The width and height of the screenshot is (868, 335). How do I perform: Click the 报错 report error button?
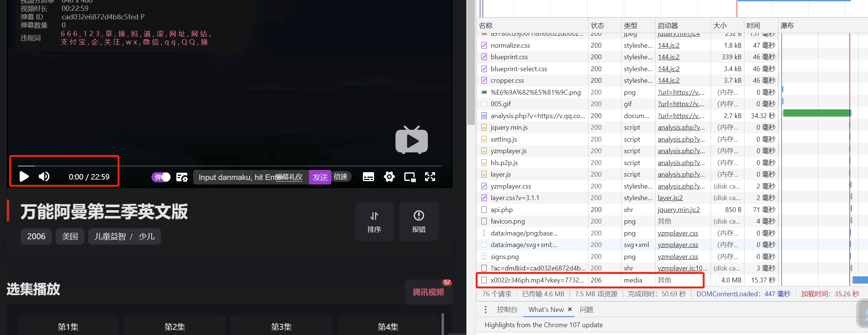418,222
